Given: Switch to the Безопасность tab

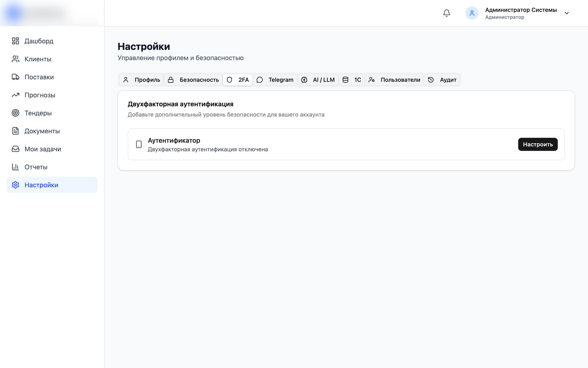Looking at the screenshot, I should coord(193,80).
